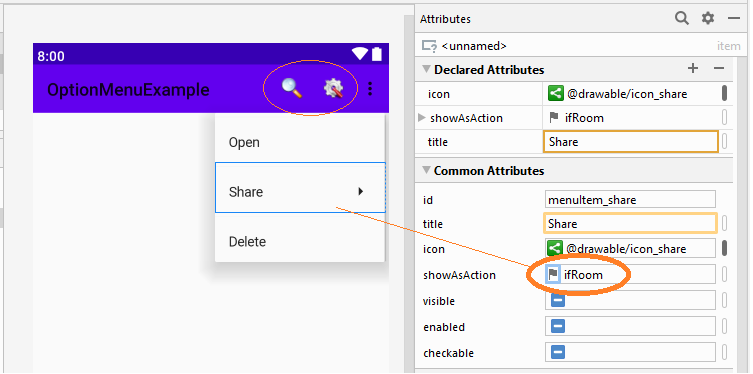Select the Delete menu item
Viewport: 753px width, 374px height.
(x=300, y=241)
